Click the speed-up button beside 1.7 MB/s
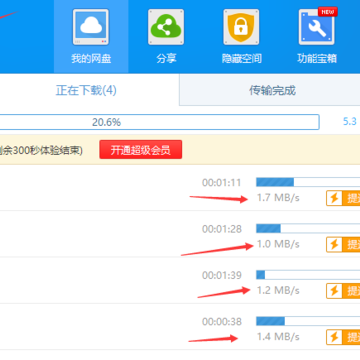This screenshot has height=360, width=360. point(343,198)
